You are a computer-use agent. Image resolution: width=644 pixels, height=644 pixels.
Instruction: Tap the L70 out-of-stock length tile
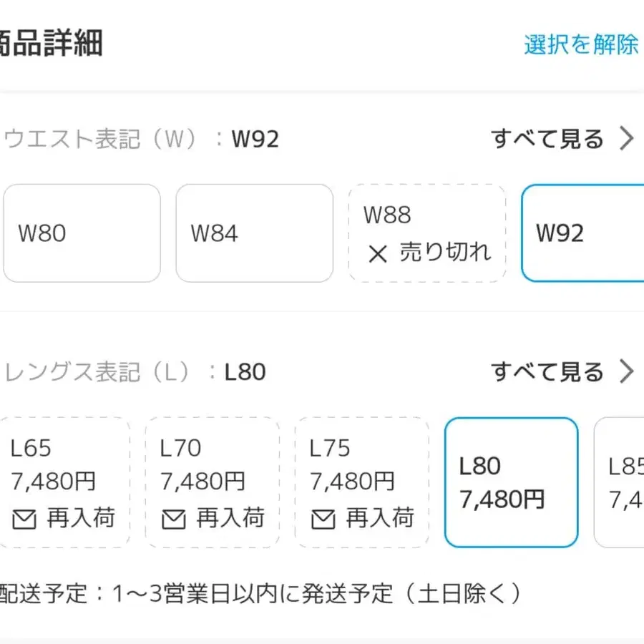213,482
